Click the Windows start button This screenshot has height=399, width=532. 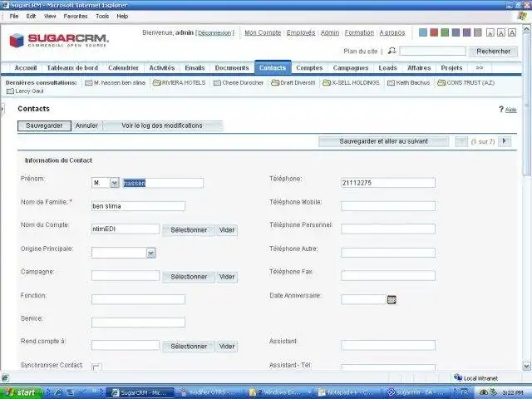(21, 392)
